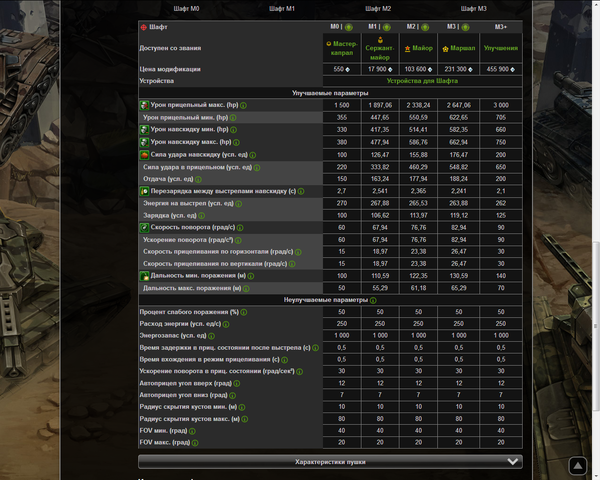Click the info icon beside Урон прицельный макс.
Image resolution: width=600 pixels, height=480 pixels.
tap(243, 105)
